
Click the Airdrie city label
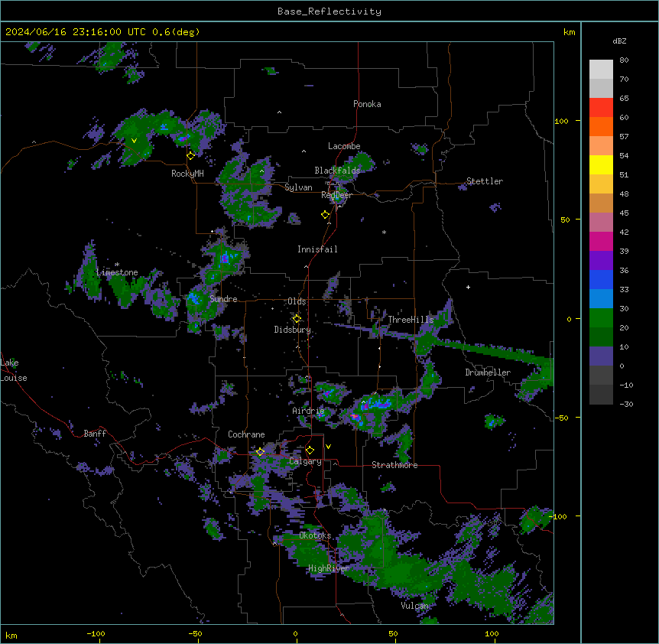click(x=308, y=411)
